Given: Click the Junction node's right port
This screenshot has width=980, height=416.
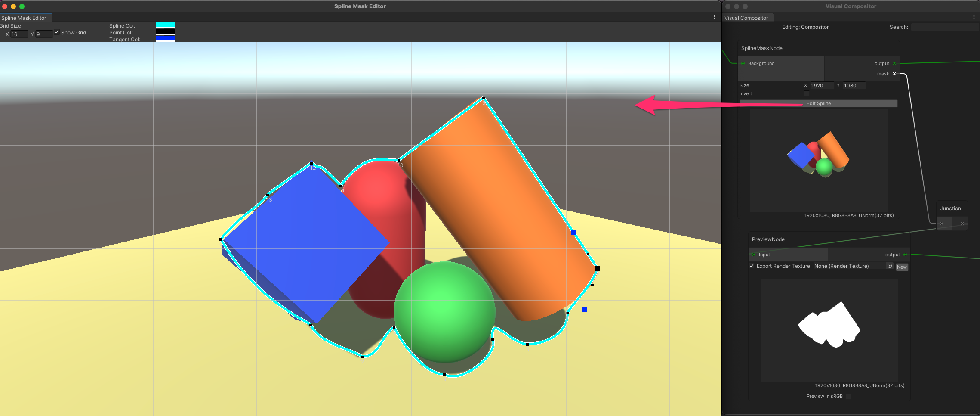Looking at the screenshot, I should click(962, 224).
